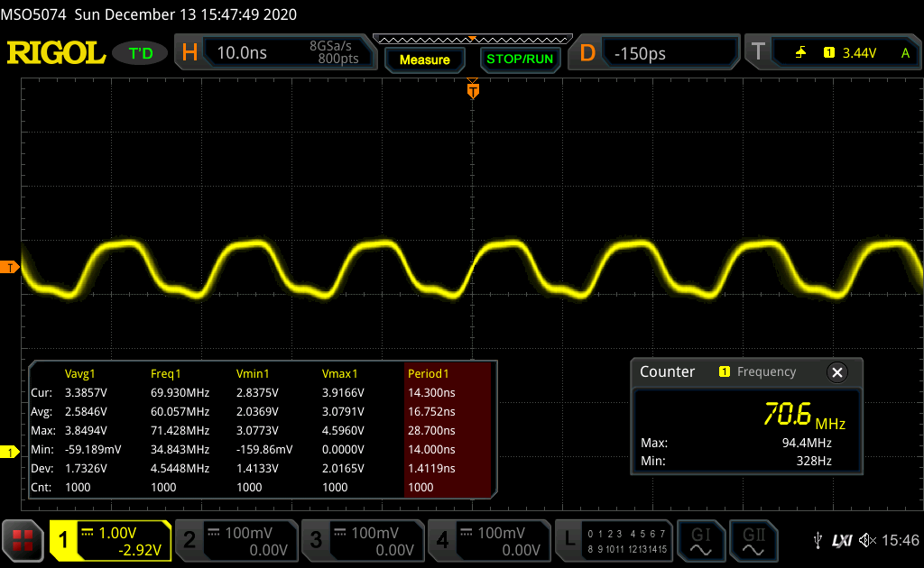Viewport: 924px width, 568px height.
Task: Click the orange T trigger level marker
Action: [10, 267]
